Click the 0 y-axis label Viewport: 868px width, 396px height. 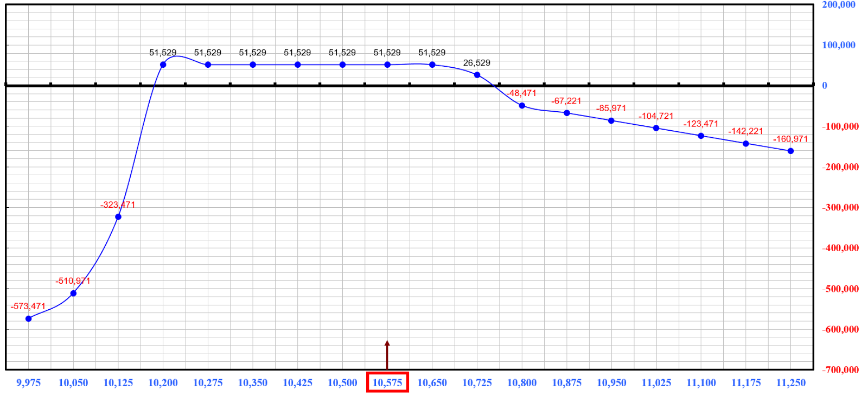pos(825,85)
